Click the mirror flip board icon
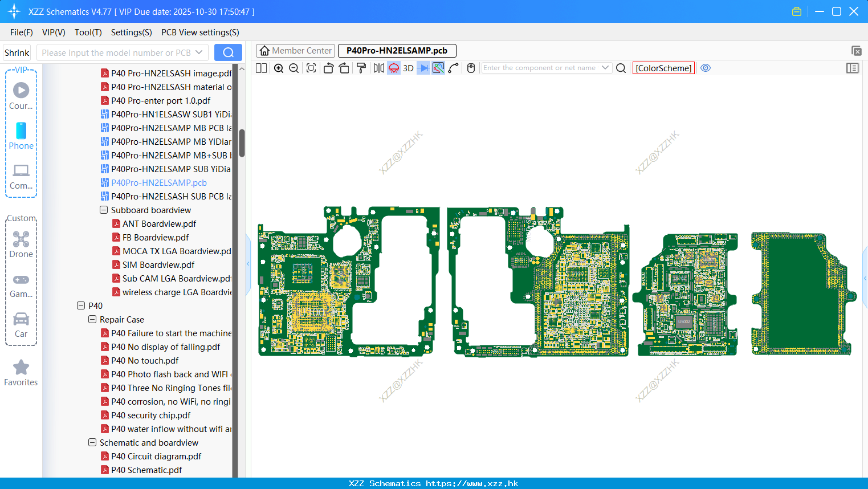This screenshot has height=489, width=868. 378,68
